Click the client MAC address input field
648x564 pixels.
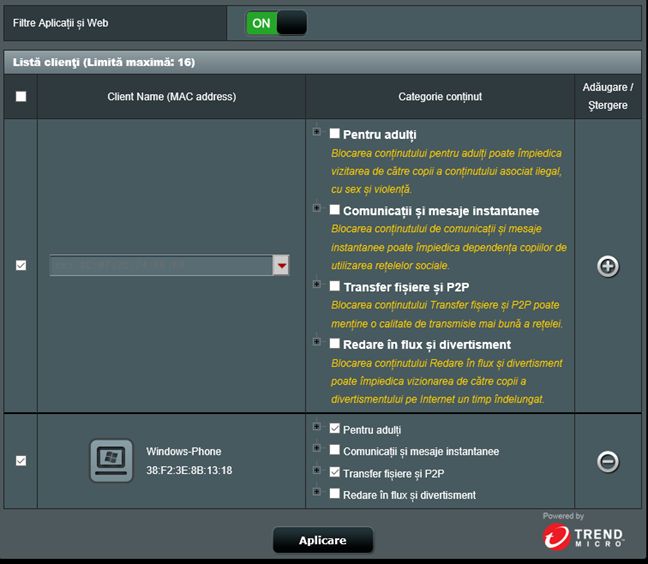coord(161,265)
